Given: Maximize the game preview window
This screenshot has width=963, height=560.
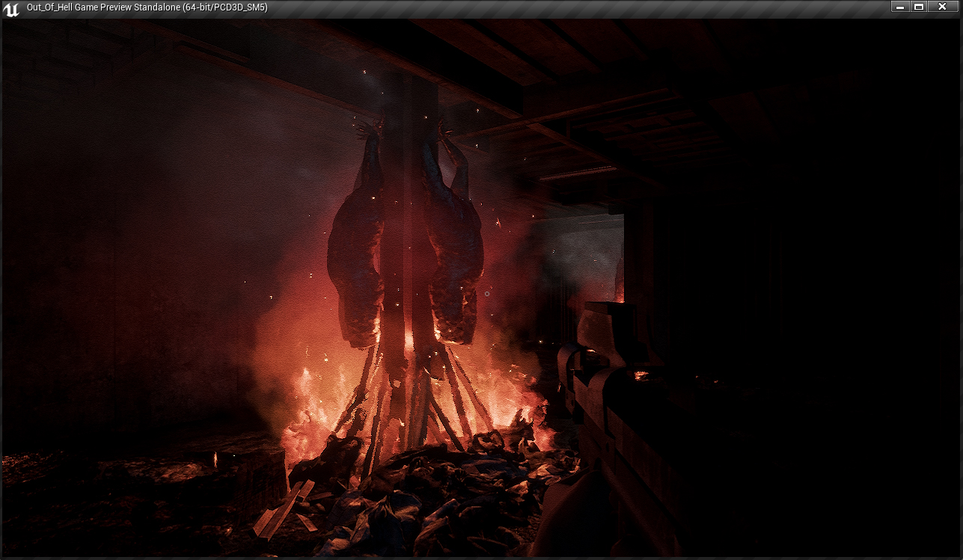Looking at the screenshot, I should coord(919,7).
